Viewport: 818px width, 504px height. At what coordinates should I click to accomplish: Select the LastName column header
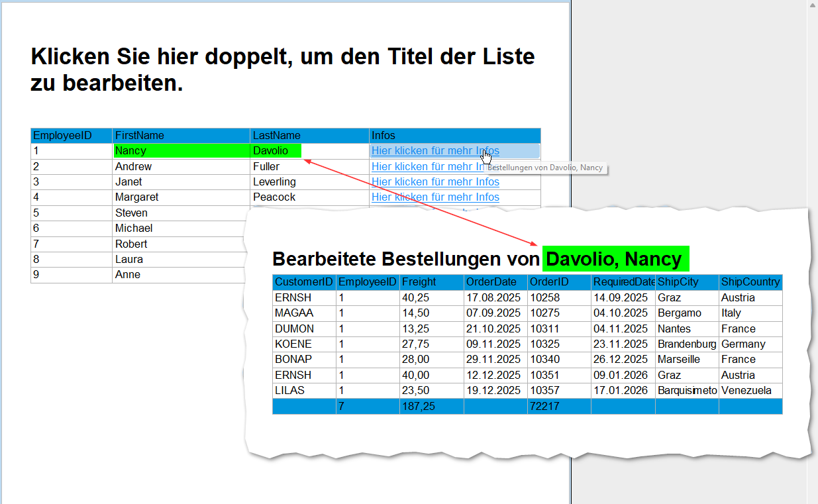276,136
